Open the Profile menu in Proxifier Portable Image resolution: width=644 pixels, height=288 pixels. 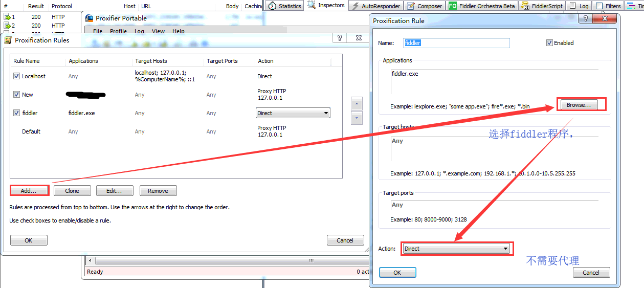(x=118, y=31)
